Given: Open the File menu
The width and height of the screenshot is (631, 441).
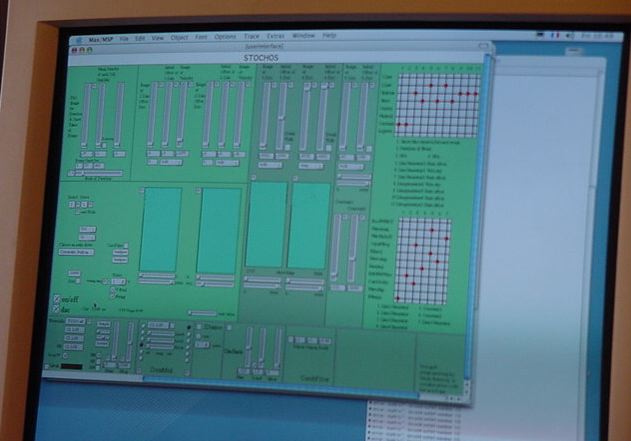Looking at the screenshot, I should [124, 39].
